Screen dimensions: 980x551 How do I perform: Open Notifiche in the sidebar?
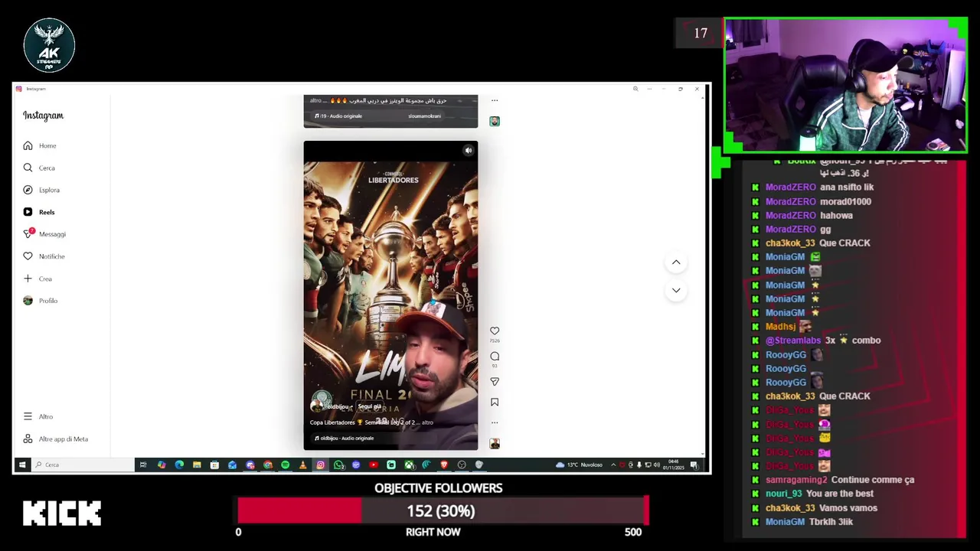tap(44, 256)
